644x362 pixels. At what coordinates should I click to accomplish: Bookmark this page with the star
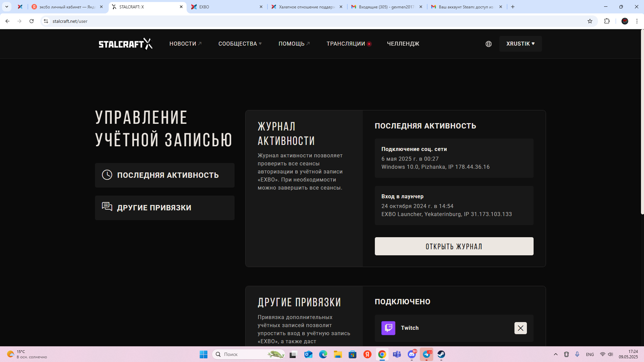(x=590, y=21)
